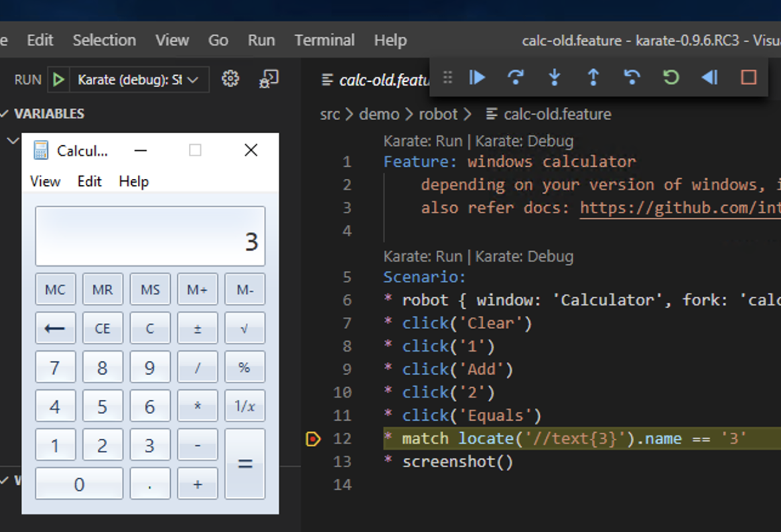This screenshot has height=532, width=781.
Task: Step over in the debug toolbar
Action: pos(516,77)
